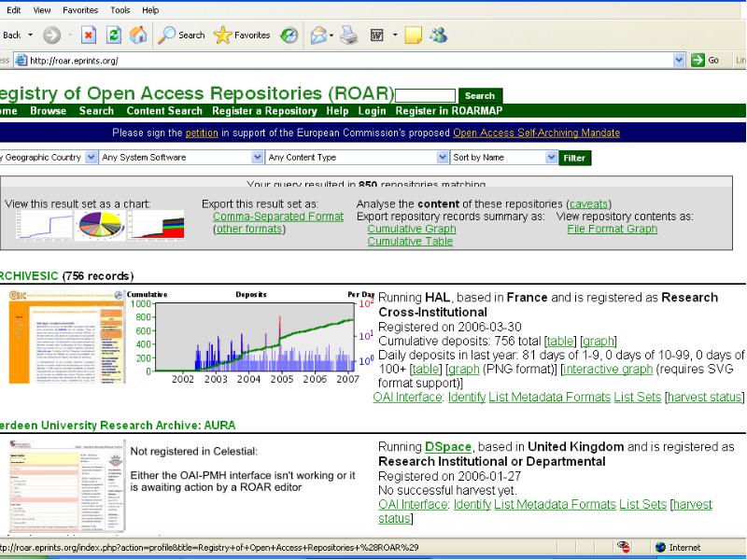747x560 pixels.
Task: Open the Help menu in menu bar
Action: click(x=150, y=10)
